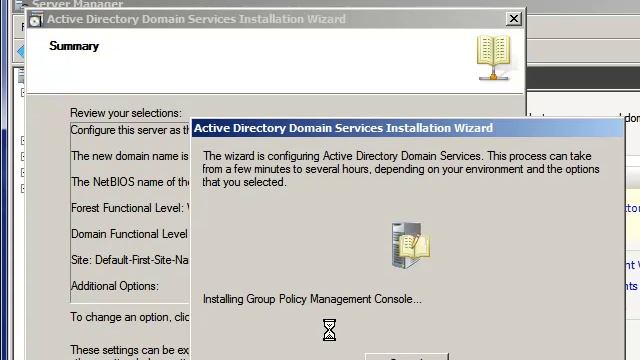This screenshot has height=360, width=640.
Task: Select the 'Forest Functional Level:' line
Action: [130, 208]
